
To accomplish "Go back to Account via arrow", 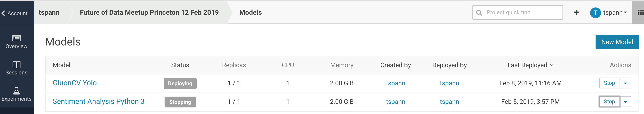I will [3, 13].
